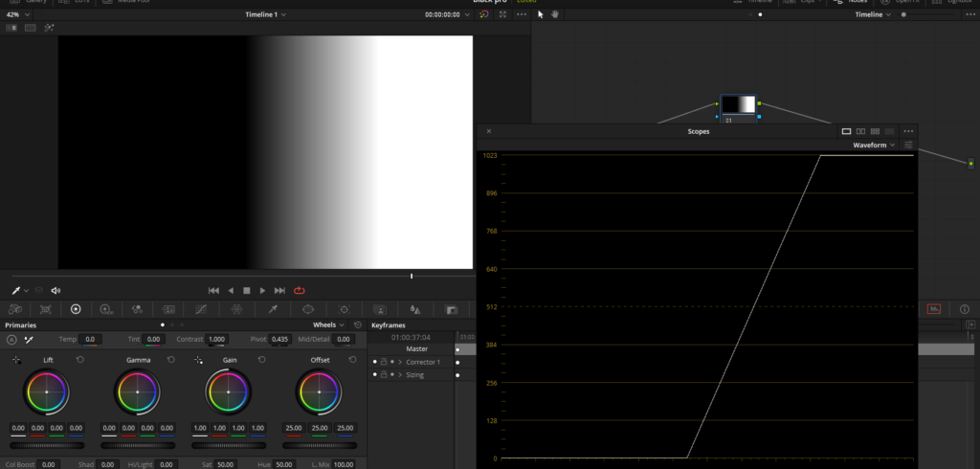This screenshot has height=469, width=980.
Task: Lock the Sizing keyframe track
Action: [x=384, y=374]
